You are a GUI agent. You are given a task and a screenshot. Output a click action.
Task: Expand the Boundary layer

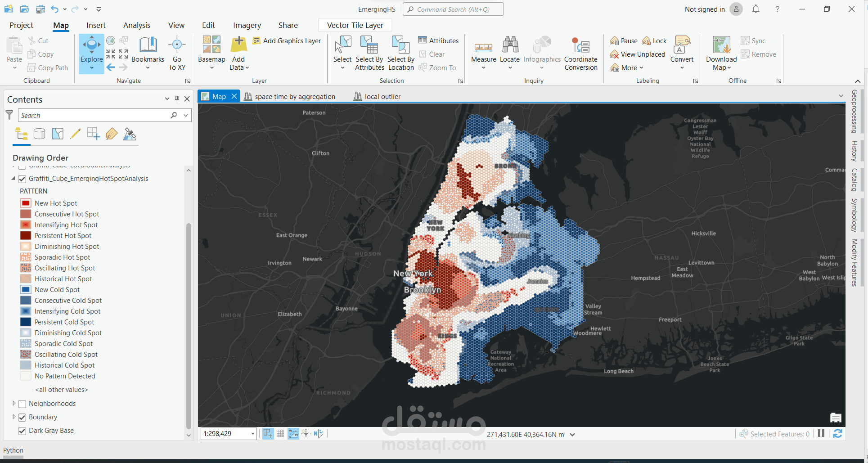14,417
